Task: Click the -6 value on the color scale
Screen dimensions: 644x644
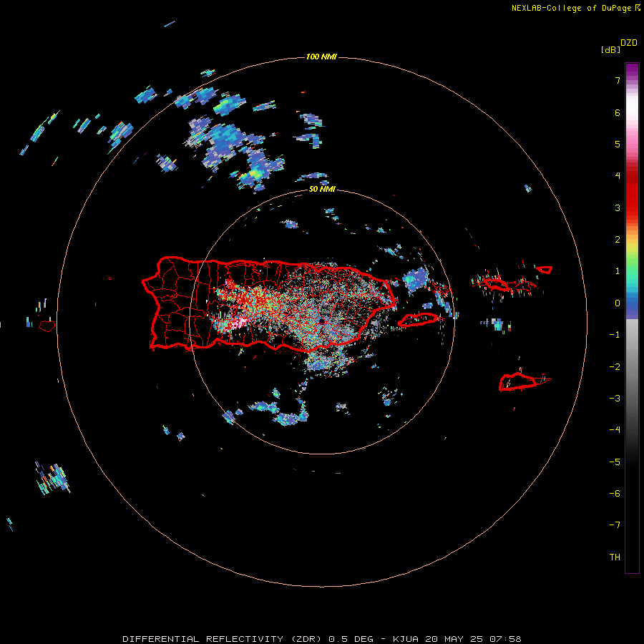Action: coord(615,494)
